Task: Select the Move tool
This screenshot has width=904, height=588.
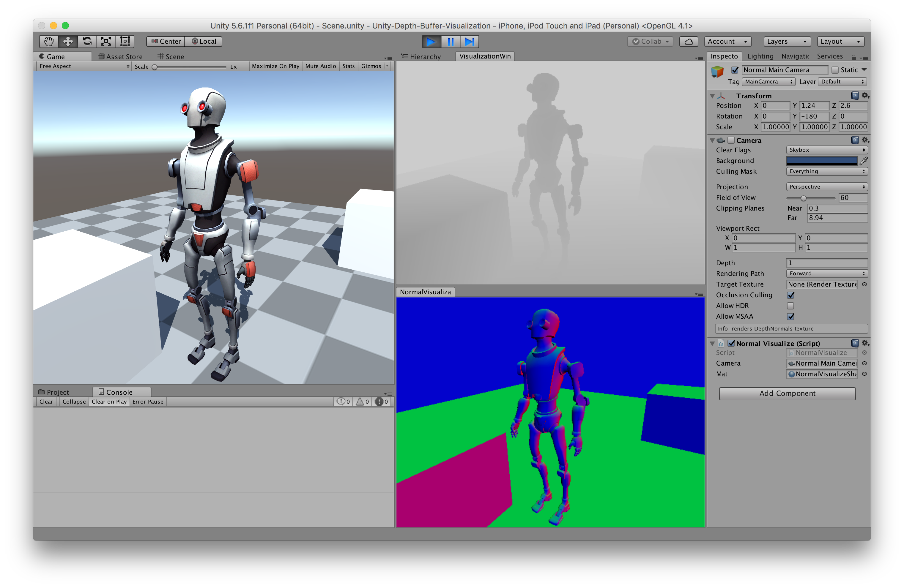Action: 68,41
